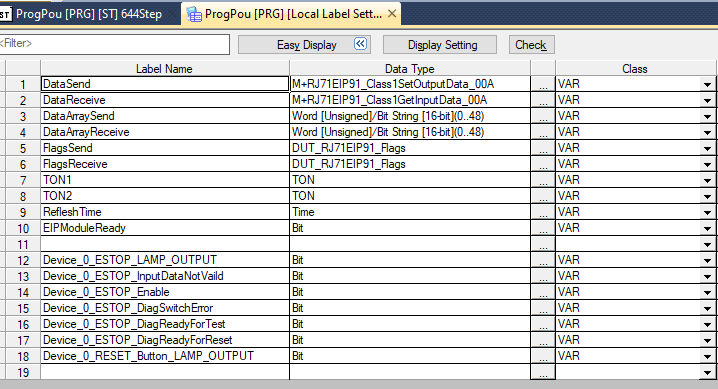Open data type browse button in row 19
The width and height of the screenshot is (718, 389).
point(543,373)
